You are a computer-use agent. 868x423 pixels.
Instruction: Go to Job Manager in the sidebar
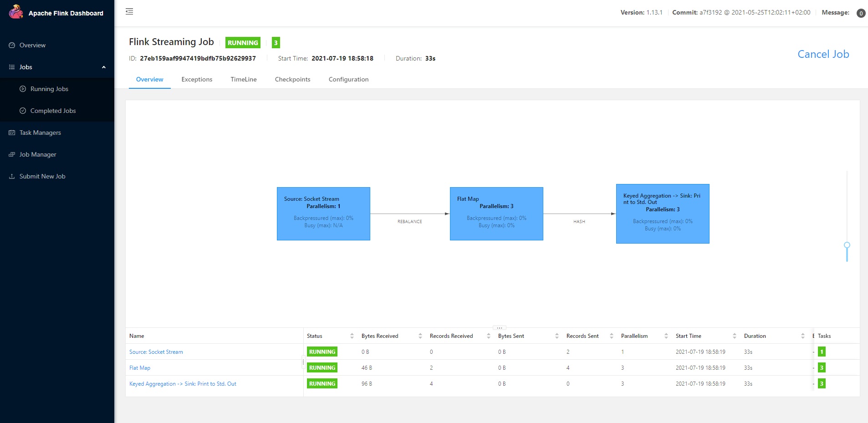click(x=38, y=154)
